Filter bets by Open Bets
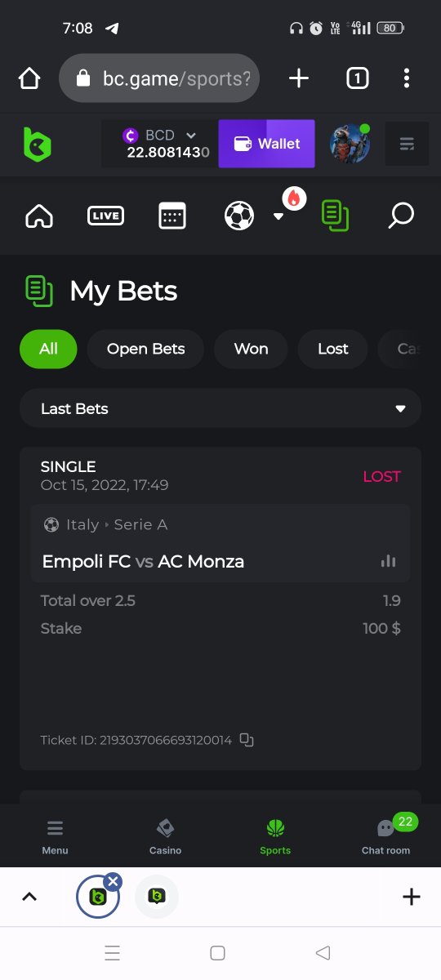The width and height of the screenshot is (441, 980). pos(146,349)
